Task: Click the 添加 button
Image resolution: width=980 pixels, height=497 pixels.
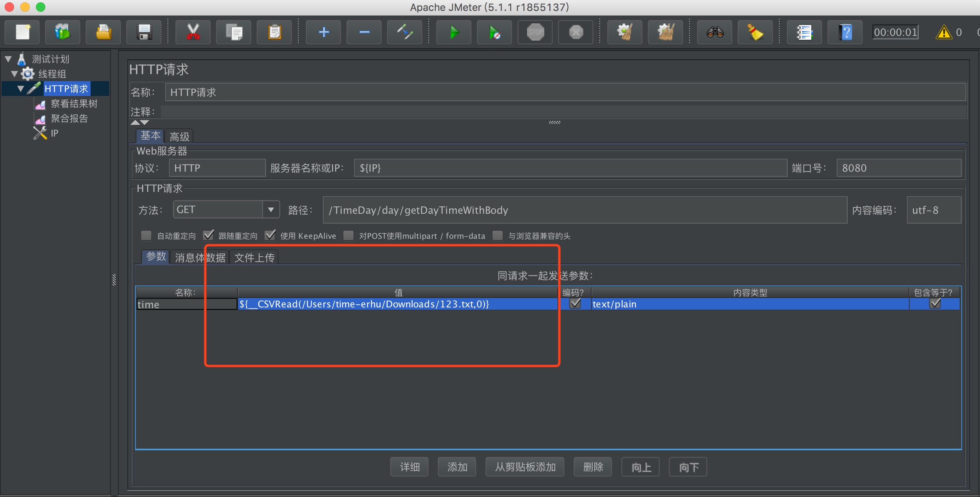Action: coord(456,468)
